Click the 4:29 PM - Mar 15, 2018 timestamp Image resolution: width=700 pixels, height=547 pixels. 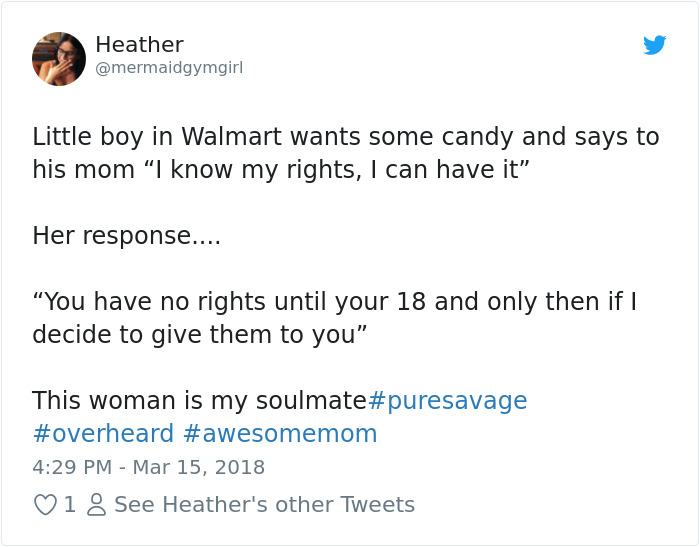(x=149, y=468)
